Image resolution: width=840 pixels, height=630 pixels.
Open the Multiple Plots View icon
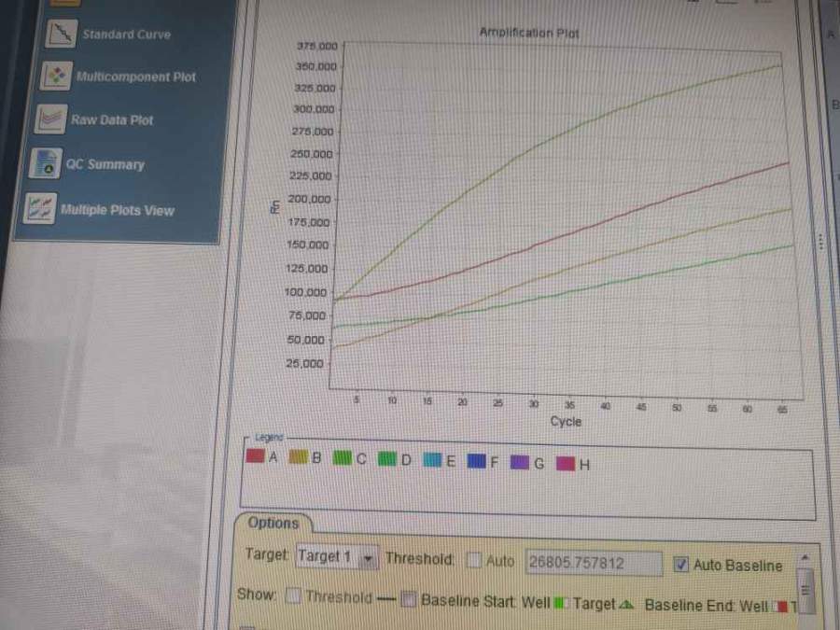coord(39,208)
